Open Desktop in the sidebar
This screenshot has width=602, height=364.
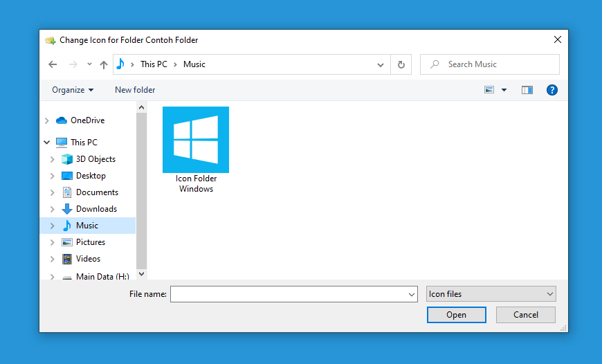click(x=91, y=176)
